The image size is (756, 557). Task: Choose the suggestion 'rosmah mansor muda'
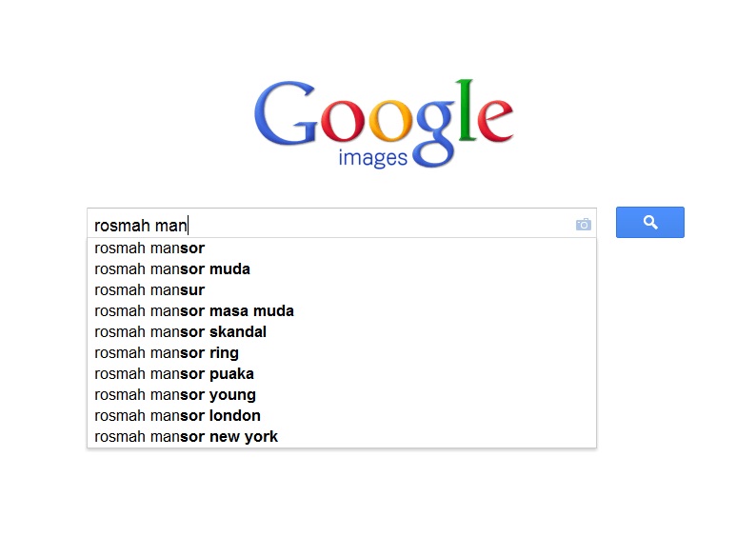[172, 269]
